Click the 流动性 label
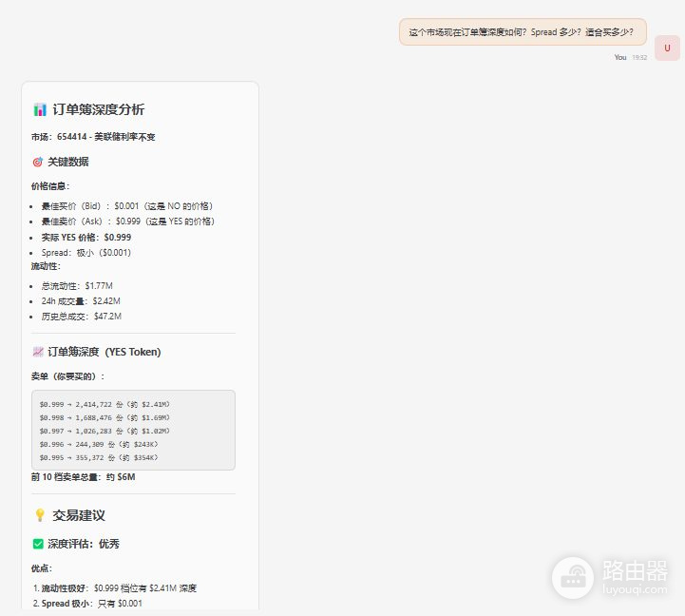This screenshot has height=616, width=685. (46, 266)
